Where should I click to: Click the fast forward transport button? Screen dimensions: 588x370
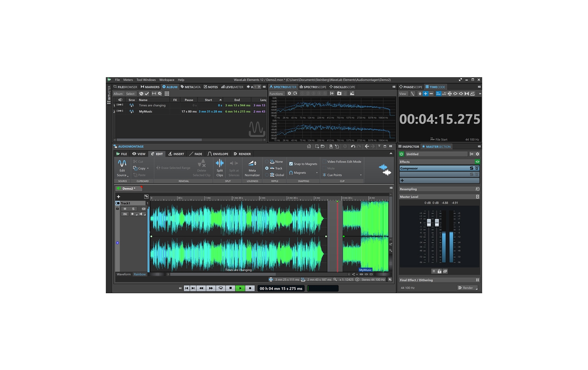[211, 288]
